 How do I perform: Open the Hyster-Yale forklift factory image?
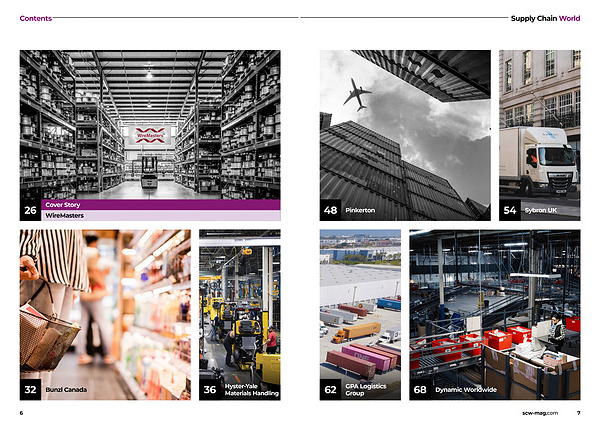coord(240,315)
